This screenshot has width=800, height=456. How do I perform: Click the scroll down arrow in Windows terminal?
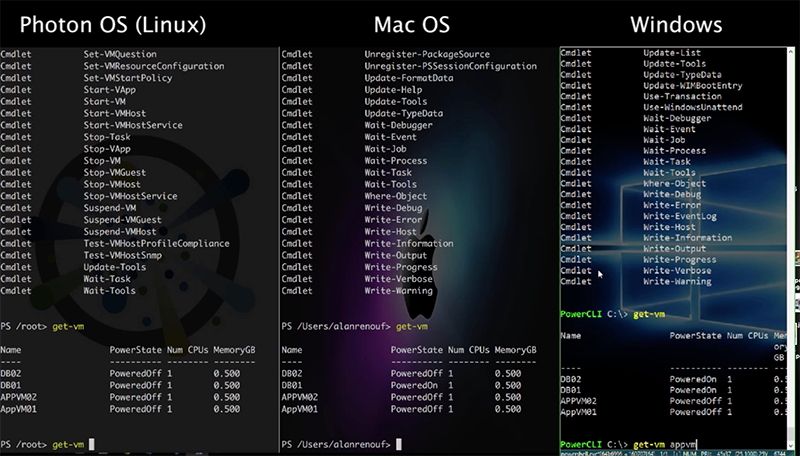[x=795, y=438]
